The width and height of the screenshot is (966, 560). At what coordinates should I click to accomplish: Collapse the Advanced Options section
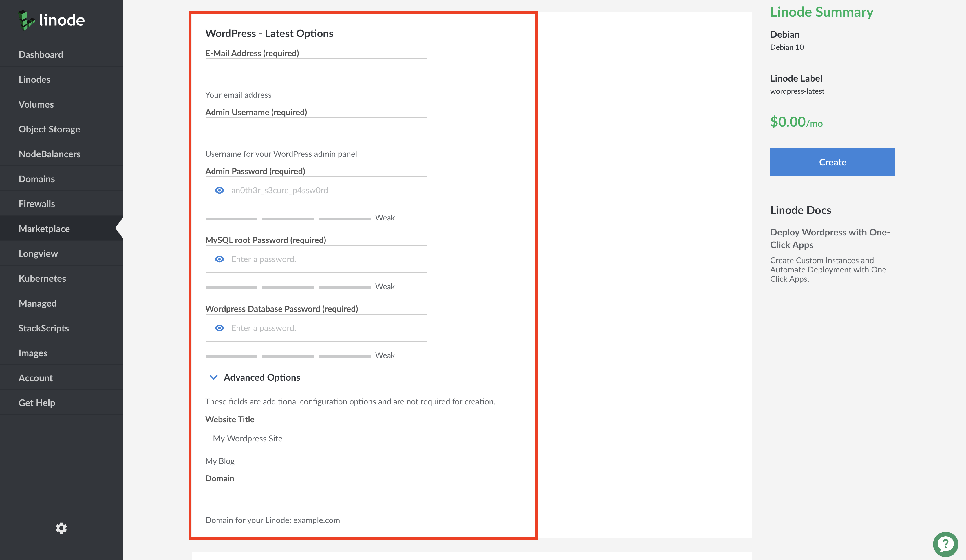pyautogui.click(x=213, y=377)
